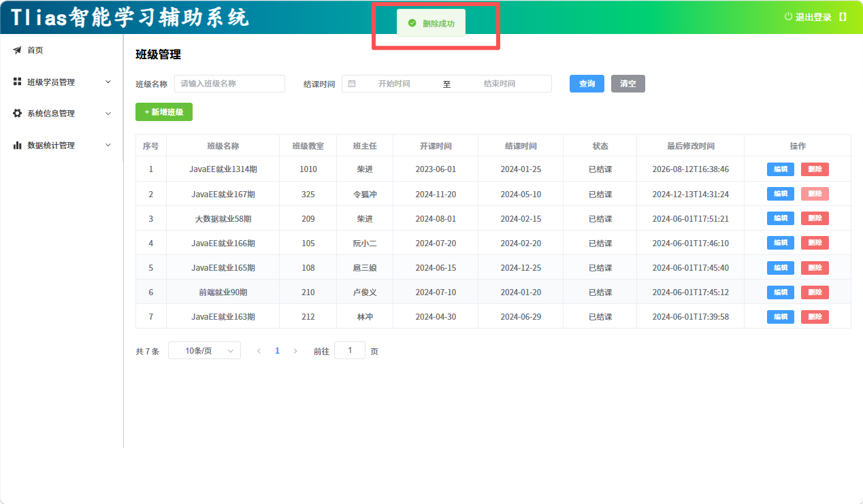
Task: Click the 查询 button
Action: pyautogui.click(x=587, y=84)
